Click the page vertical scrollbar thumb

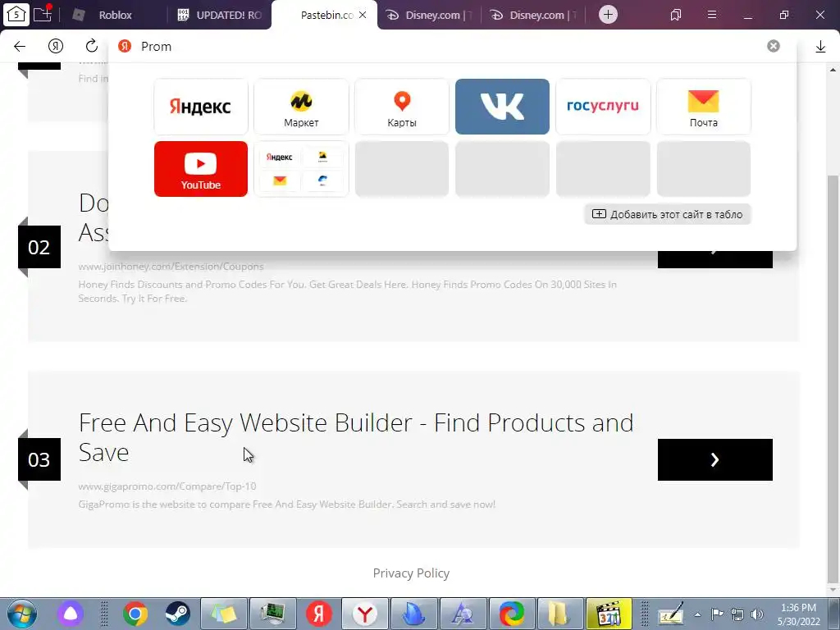point(833,377)
